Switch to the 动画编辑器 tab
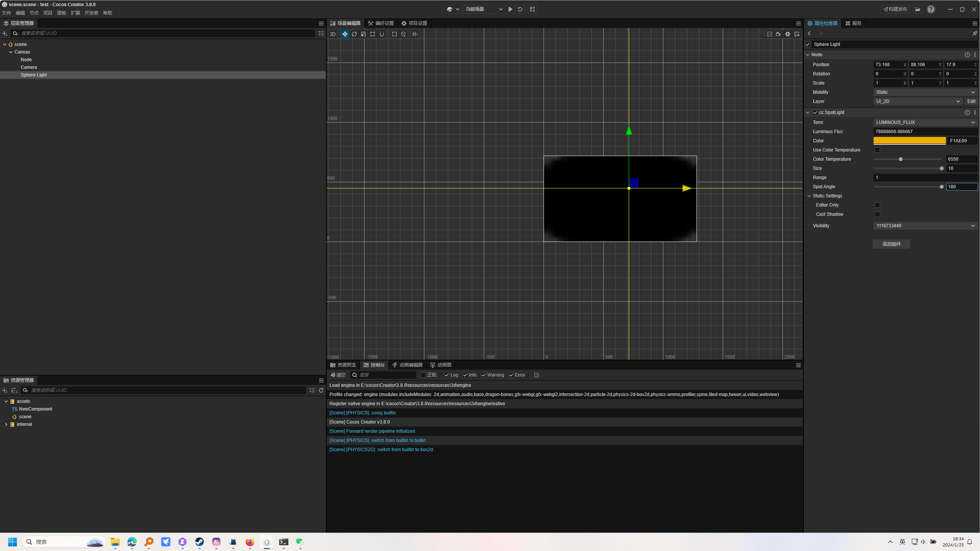 click(x=407, y=365)
